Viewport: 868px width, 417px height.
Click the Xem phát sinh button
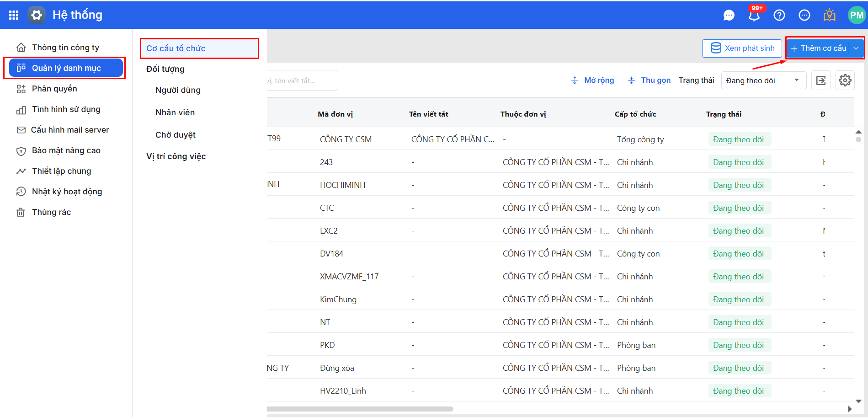(742, 48)
